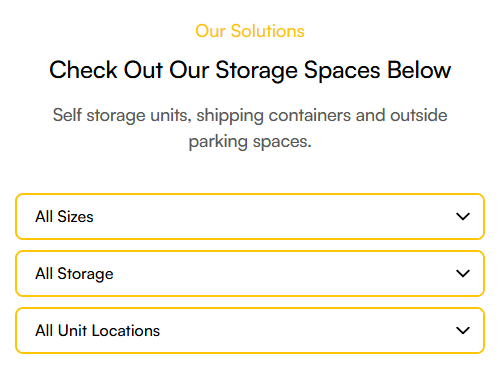The image size is (500, 367).
Task: Select the 'All Unit Locations' label text
Action: point(98,331)
